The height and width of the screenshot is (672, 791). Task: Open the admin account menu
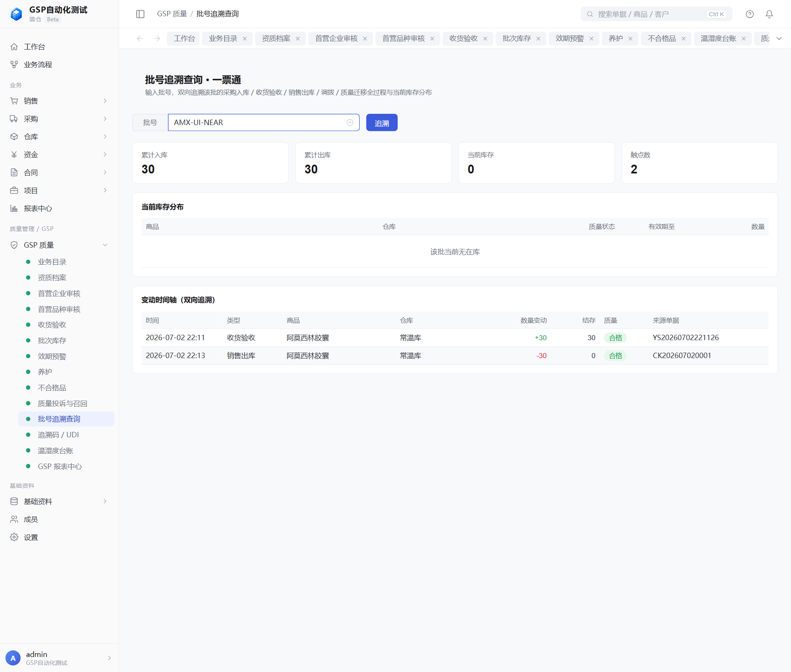(58, 658)
